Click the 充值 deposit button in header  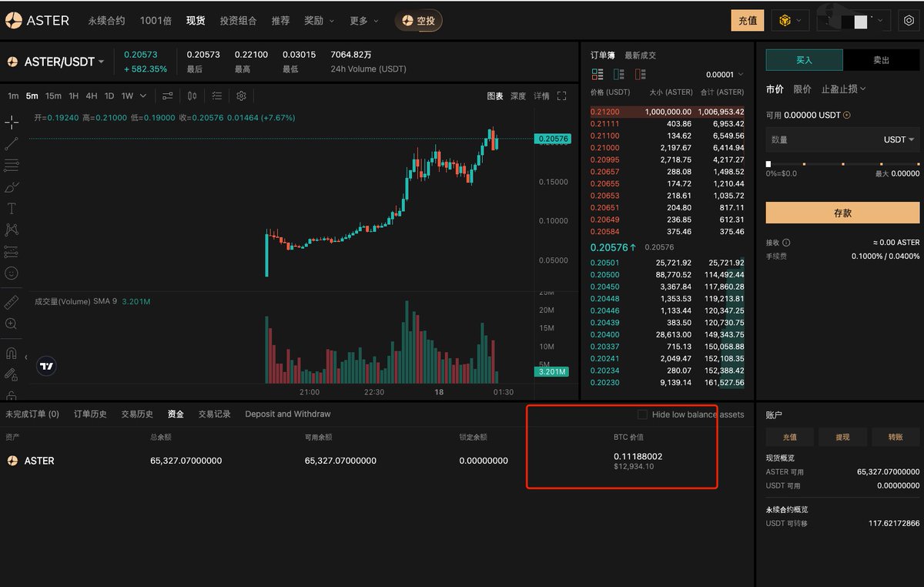pyautogui.click(x=748, y=21)
